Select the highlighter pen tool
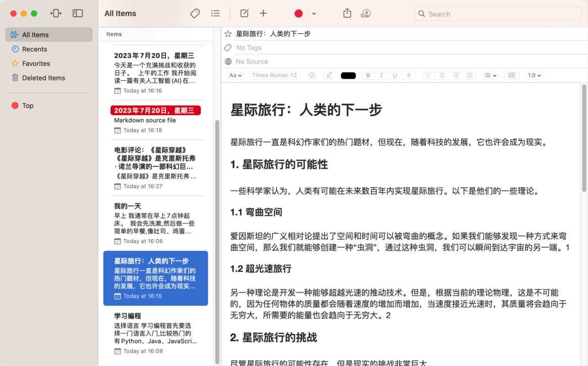 [x=329, y=75]
